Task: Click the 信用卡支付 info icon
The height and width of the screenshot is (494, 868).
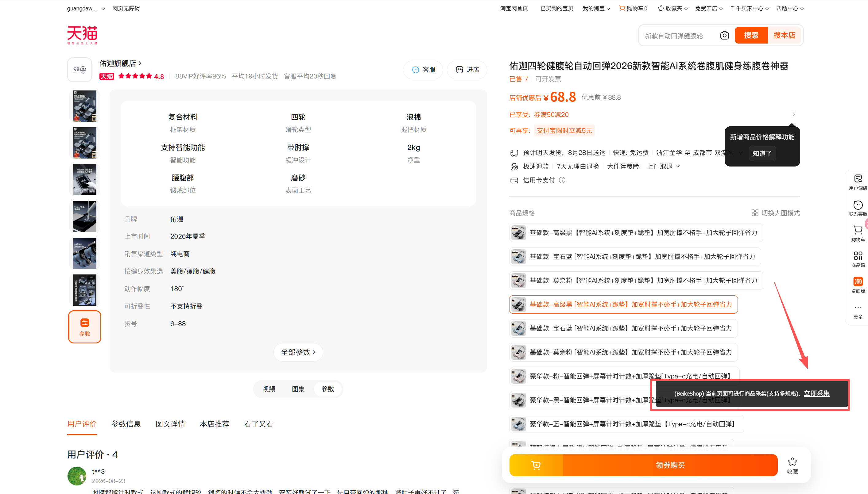Action: pyautogui.click(x=562, y=180)
